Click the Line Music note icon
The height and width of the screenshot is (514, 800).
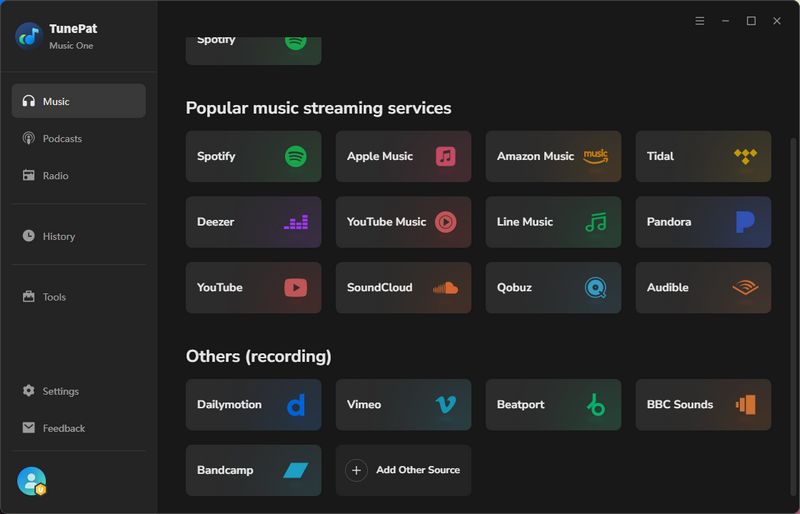[596, 222]
